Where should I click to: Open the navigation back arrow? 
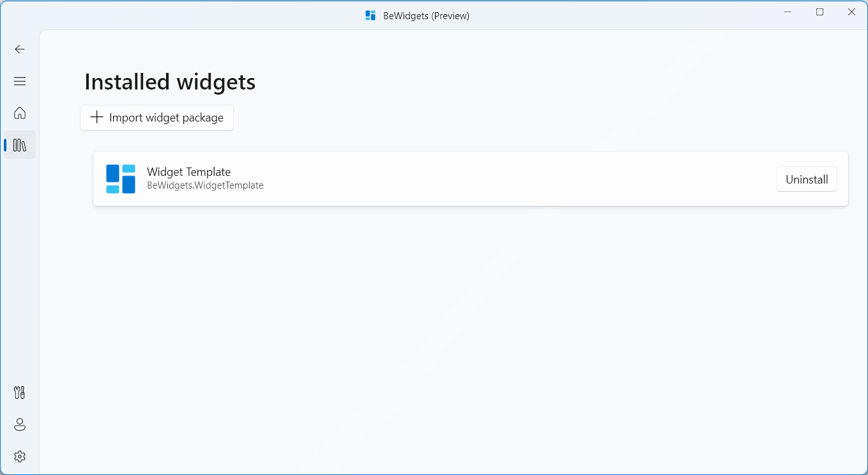(19, 49)
